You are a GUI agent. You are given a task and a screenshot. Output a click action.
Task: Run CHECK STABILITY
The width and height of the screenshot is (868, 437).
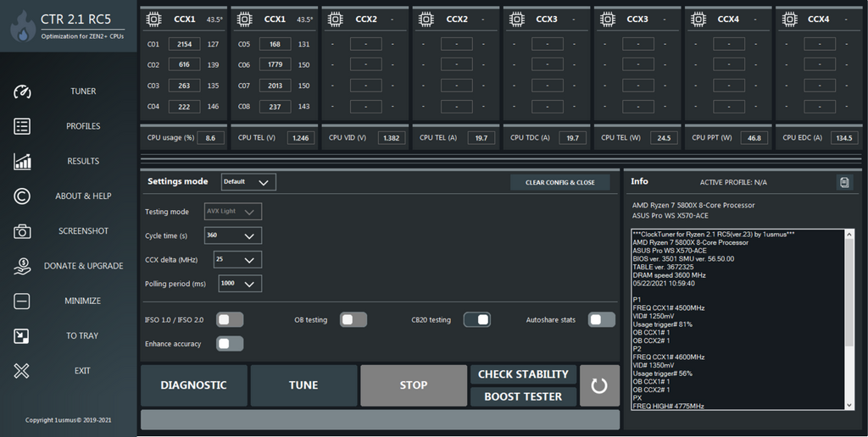pos(523,374)
